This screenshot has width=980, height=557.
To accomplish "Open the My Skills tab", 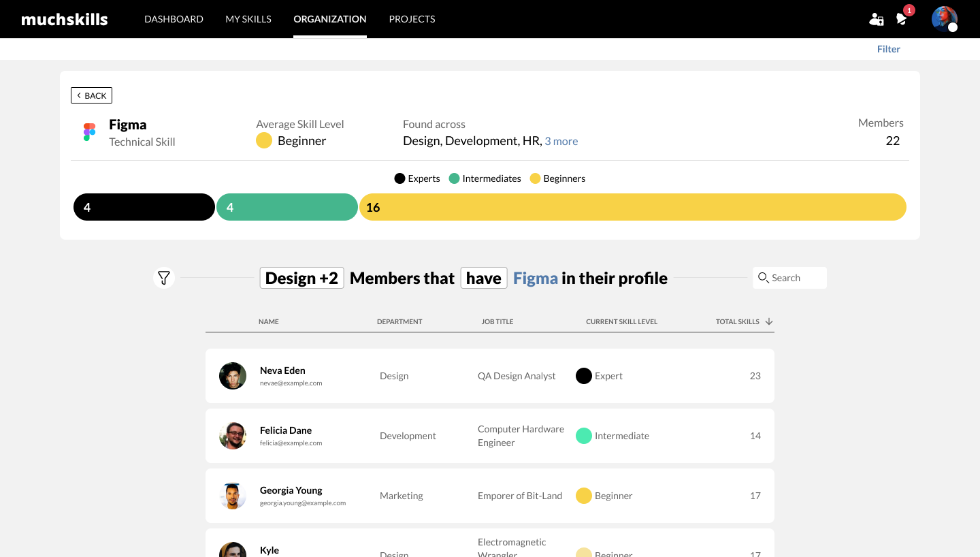I will 248,19.
